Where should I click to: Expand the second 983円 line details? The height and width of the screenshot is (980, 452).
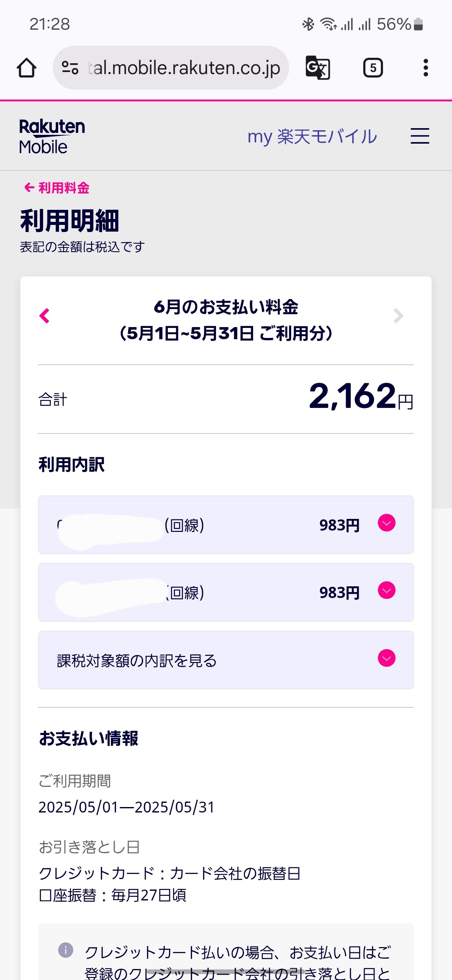point(386,591)
